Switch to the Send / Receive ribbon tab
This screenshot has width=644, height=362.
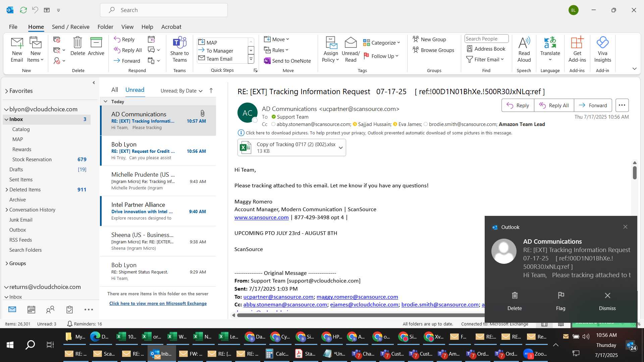pos(70,27)
